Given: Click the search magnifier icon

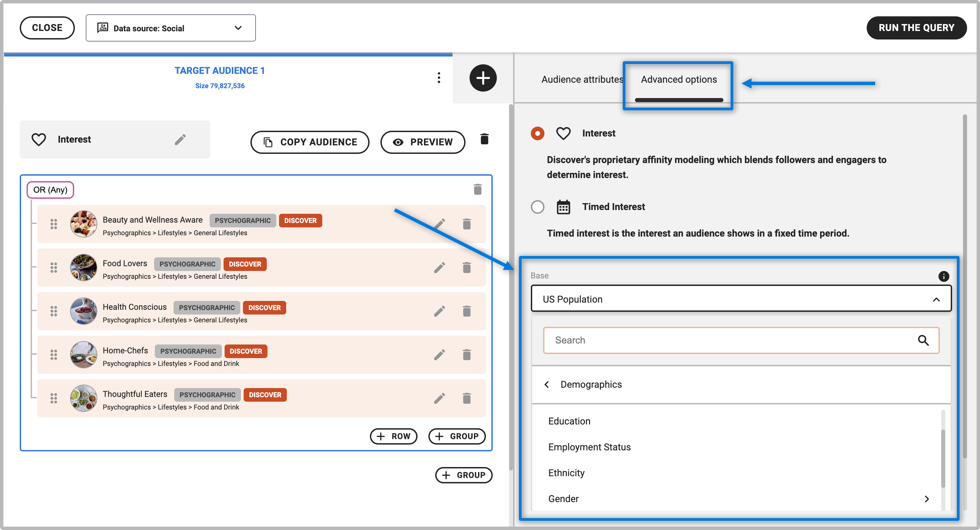Looking at the screenshot, I should pos(923,340).
